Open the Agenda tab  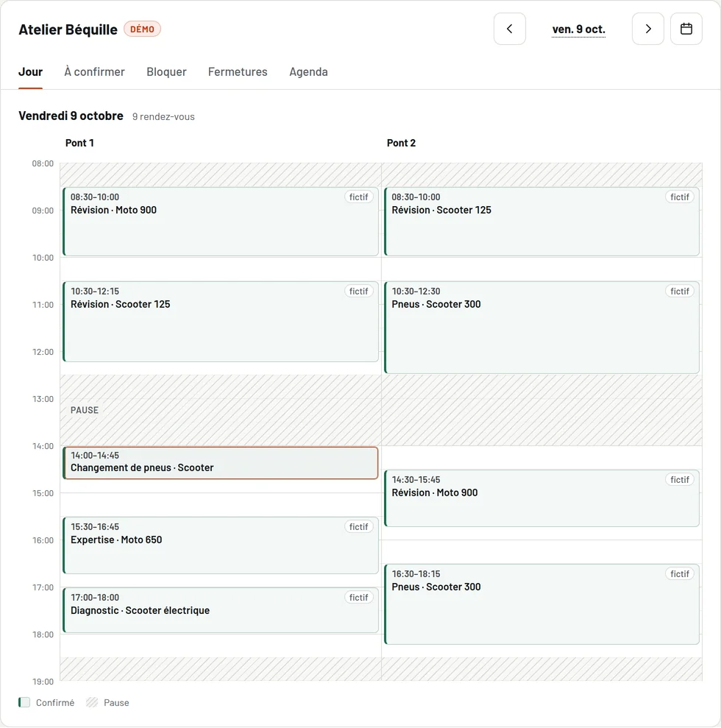[x=308, y=72]
